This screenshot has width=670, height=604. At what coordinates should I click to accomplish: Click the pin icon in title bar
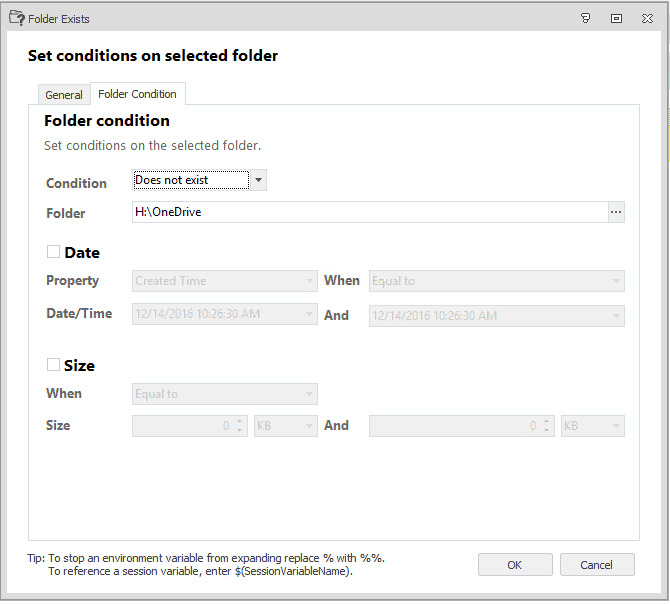tap(585, 18)
